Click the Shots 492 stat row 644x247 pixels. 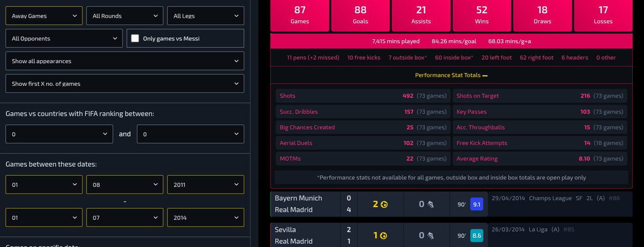(x=363, y=96)
